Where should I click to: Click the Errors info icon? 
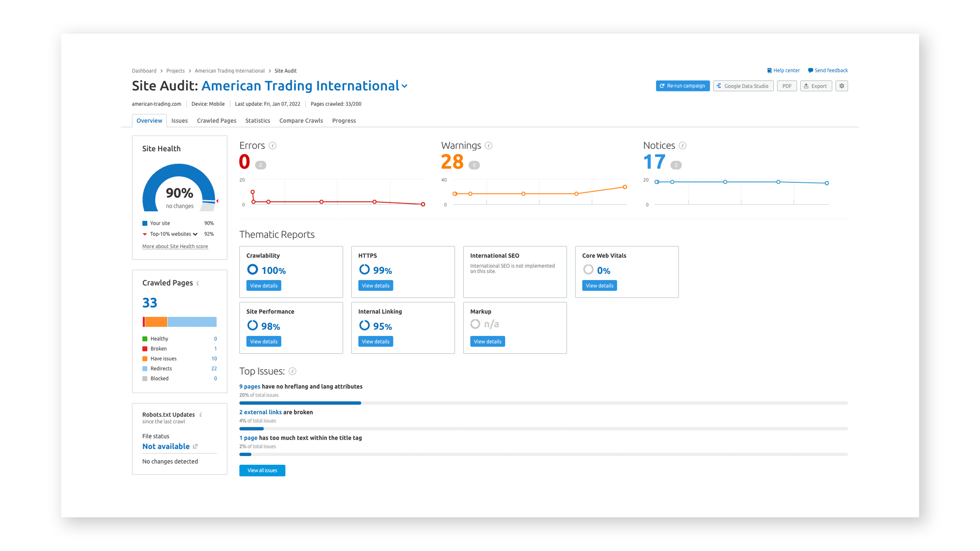click(272, 146)
